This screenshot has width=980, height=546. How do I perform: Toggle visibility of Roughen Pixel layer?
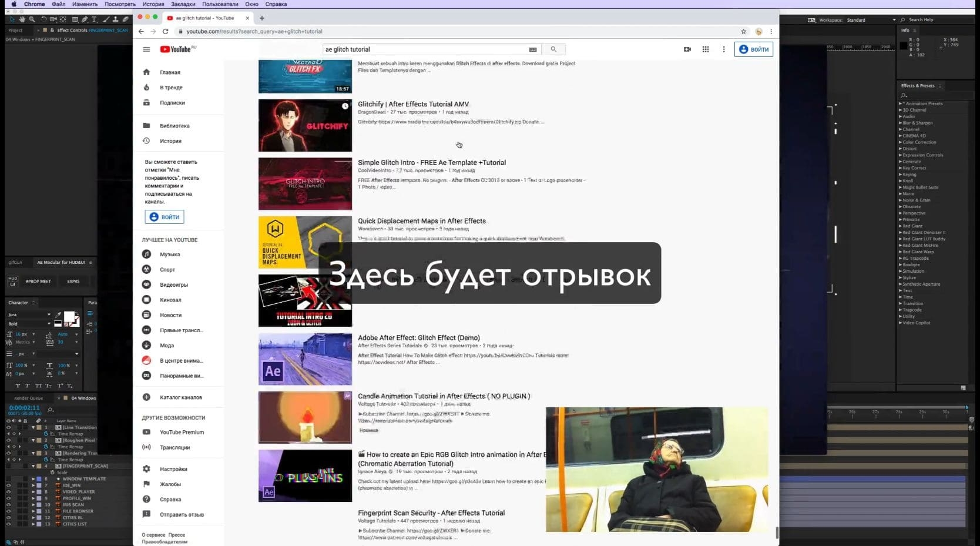[x=8, y=440]
